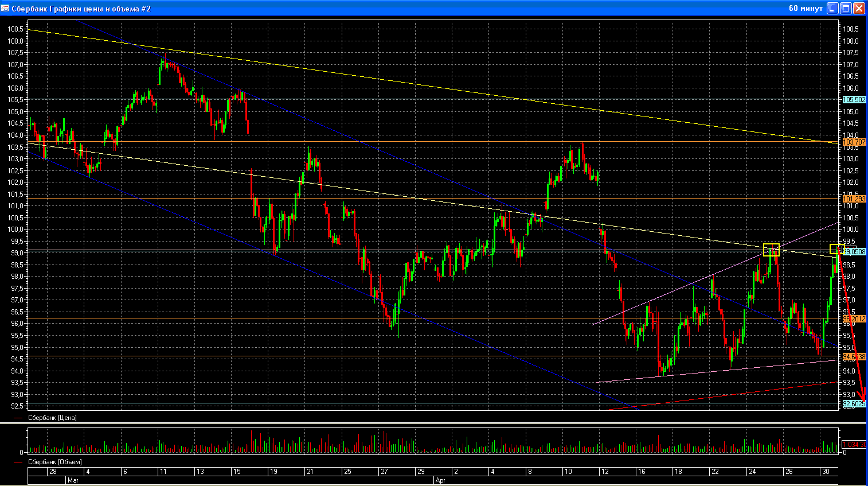Image resolution: width=868 pixels, height=486 pixels.
Task: Click the orange 101.293 level label
Action: tap(854, 199)
